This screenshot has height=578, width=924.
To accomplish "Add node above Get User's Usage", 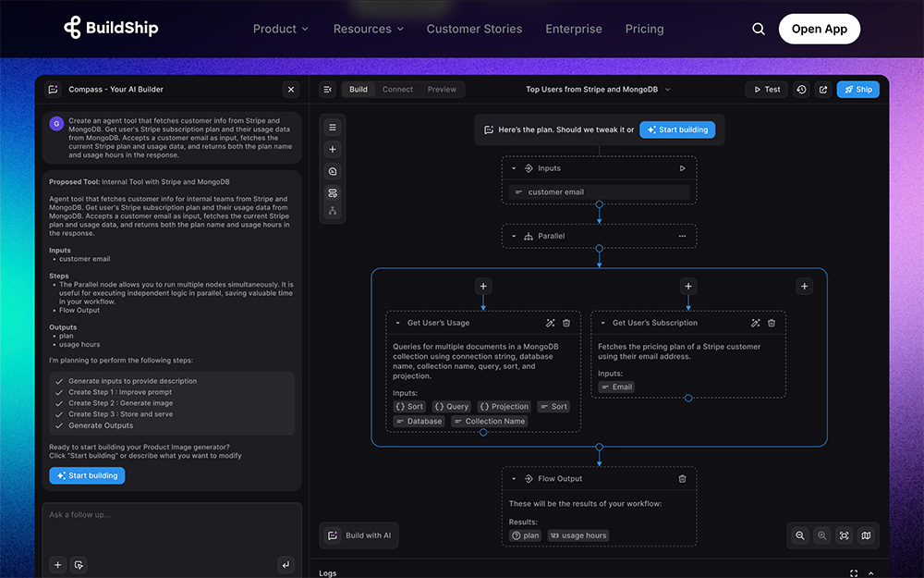I will coord(483,287).
